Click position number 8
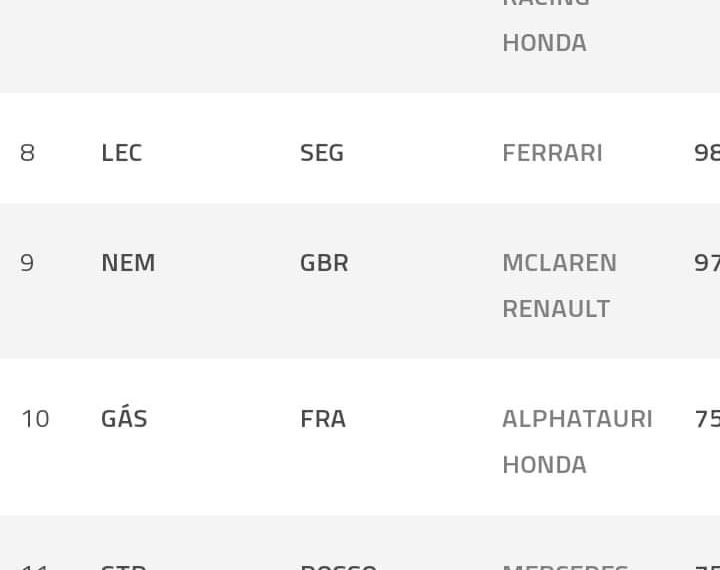This screenshot has height=570, width=720. click(27, 153)
